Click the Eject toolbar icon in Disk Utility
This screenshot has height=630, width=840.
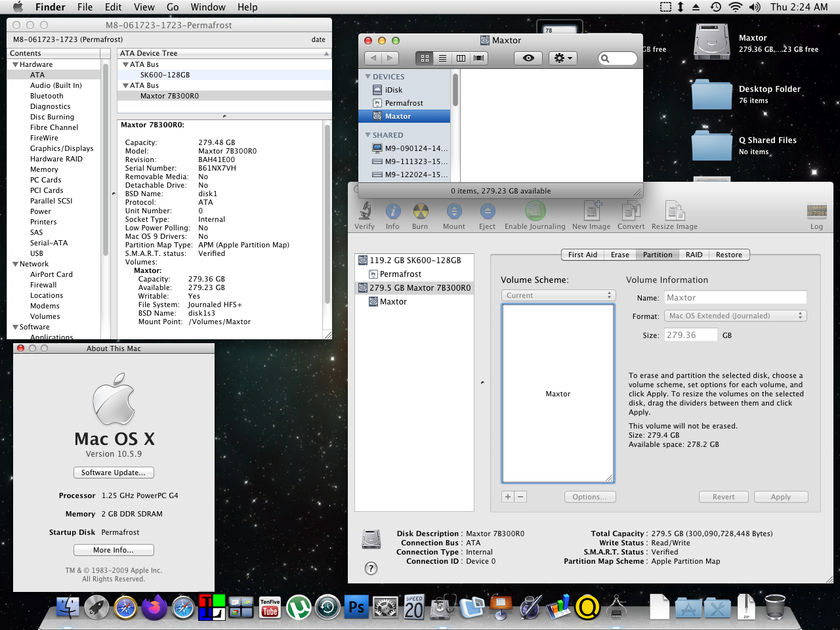pos(487,211)
